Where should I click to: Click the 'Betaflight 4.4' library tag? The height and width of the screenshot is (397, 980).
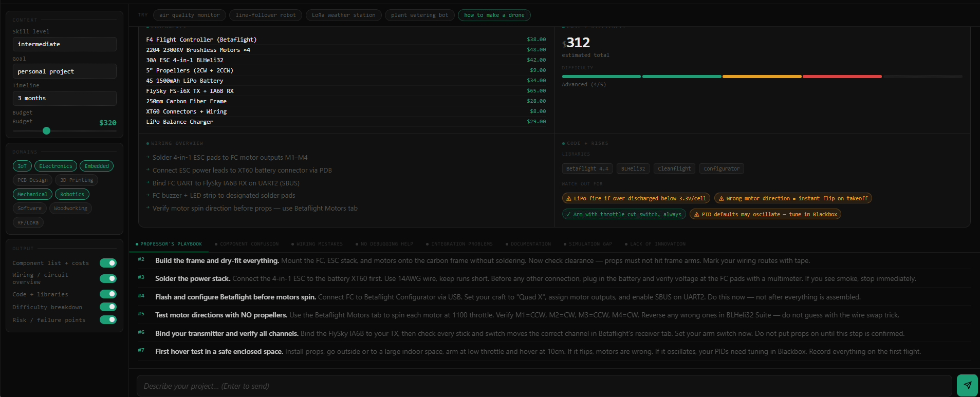587,168
